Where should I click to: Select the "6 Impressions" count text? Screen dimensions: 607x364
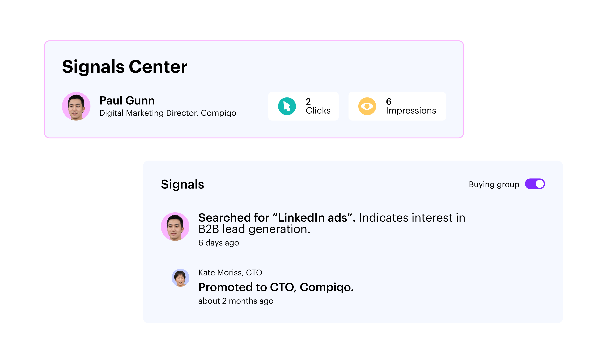(411, 106)
